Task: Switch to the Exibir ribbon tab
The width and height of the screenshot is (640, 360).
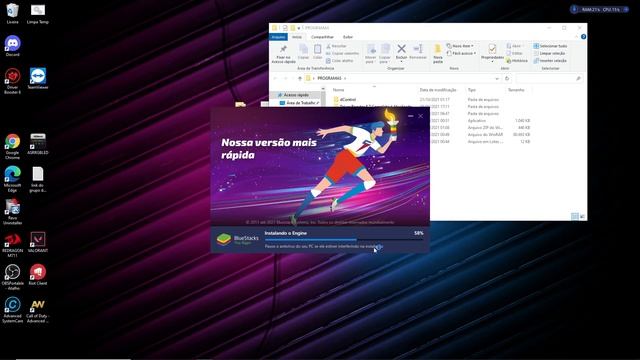Action: 348,37
